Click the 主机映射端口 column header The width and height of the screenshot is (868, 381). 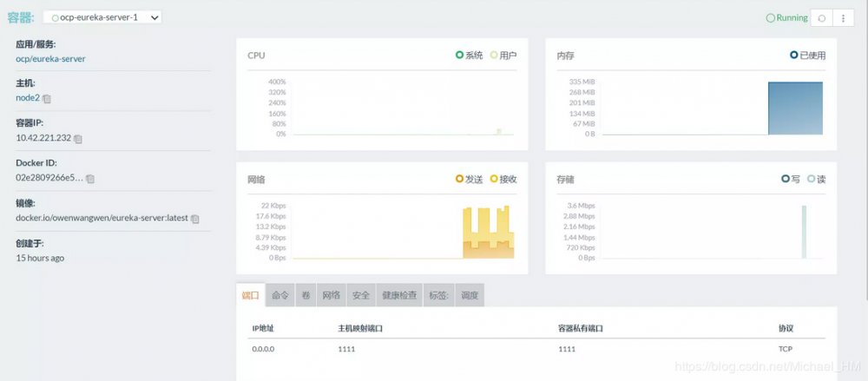(x=360, y=328)
